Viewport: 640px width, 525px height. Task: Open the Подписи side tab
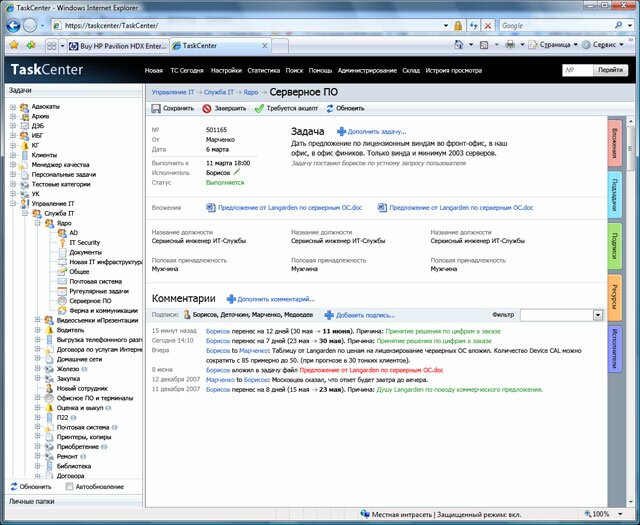tap(615, 246)
